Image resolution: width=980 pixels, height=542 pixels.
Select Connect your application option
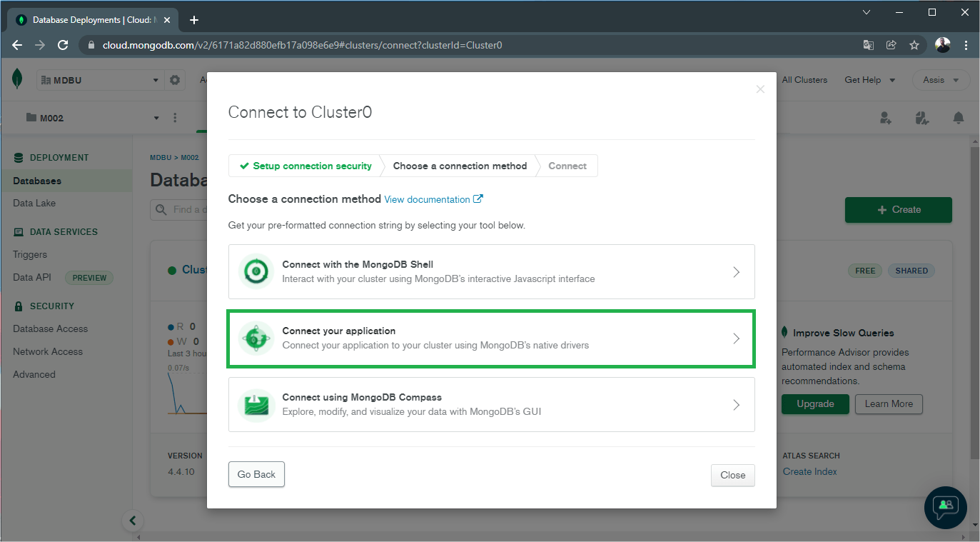(x=491, y=338)
